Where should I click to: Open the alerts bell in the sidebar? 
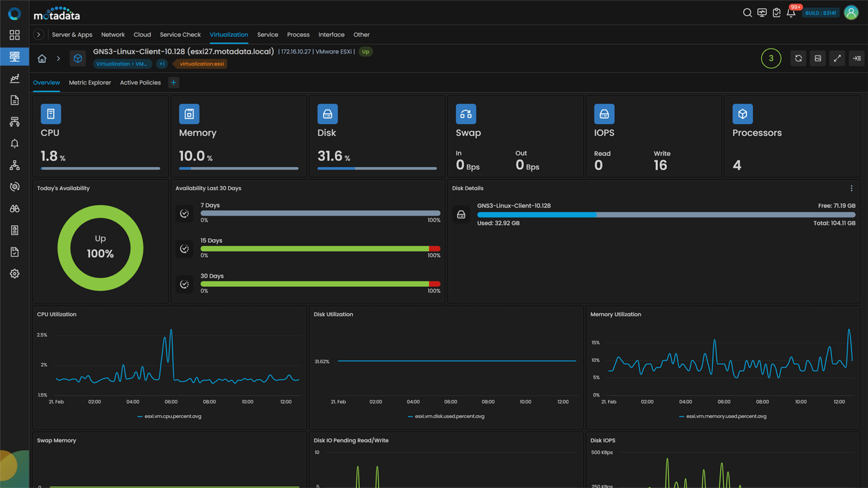tap(15, 143)
